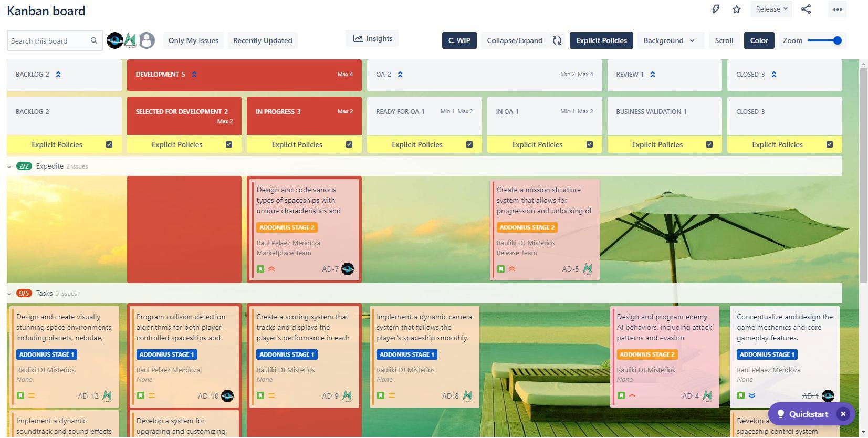
Task: Click the share icon
Action: pos(806,9)
